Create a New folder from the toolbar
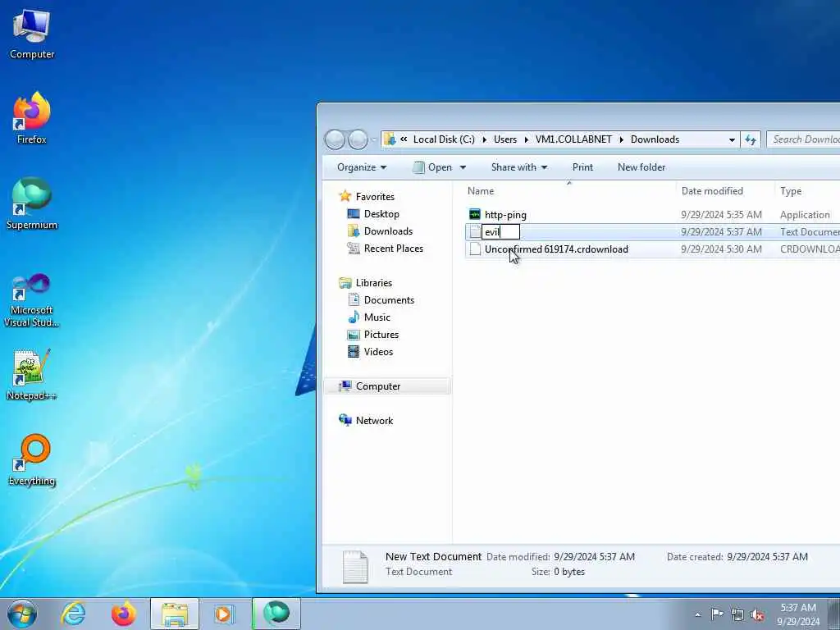 click(x=641, y=167)
